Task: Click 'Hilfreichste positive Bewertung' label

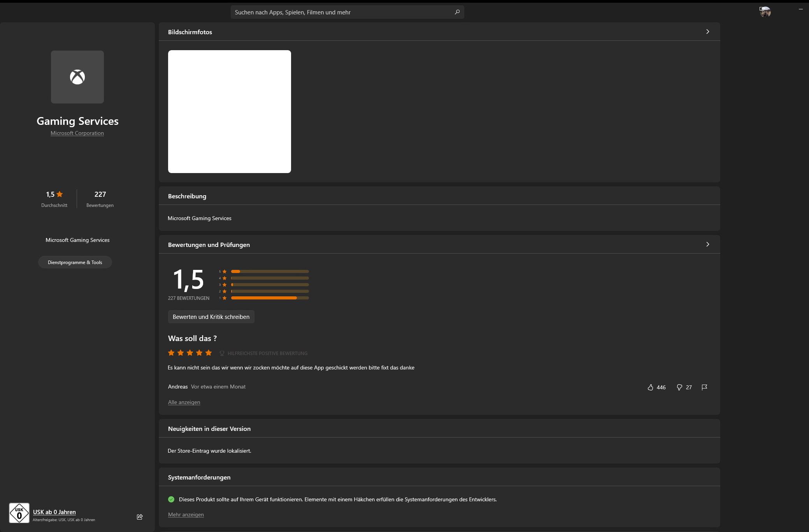Action: pyautogui.click(x=267, y=353)
